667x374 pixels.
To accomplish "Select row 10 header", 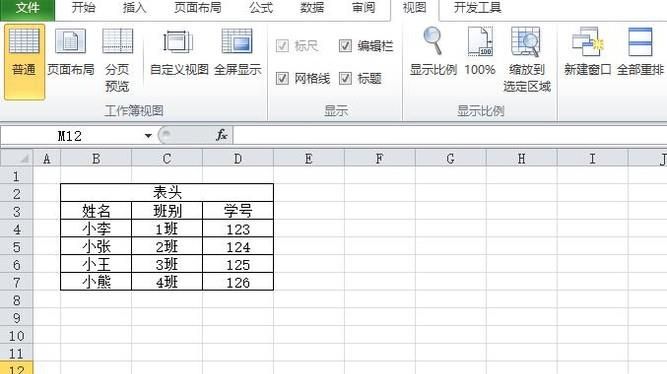I will pos(17,336).
